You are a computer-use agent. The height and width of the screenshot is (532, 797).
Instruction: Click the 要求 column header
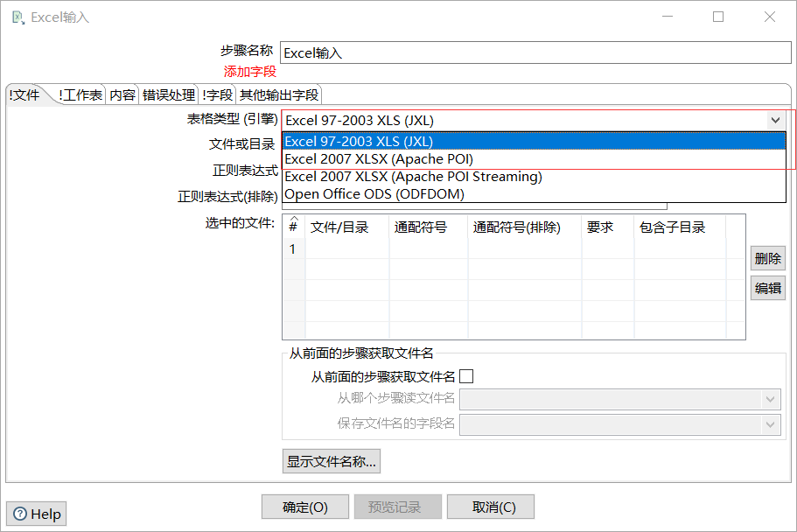(608, 227)
